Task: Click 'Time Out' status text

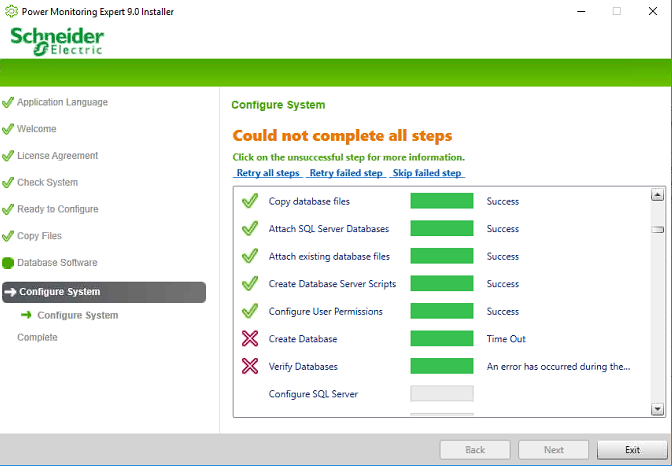Action: click(506, 339)
